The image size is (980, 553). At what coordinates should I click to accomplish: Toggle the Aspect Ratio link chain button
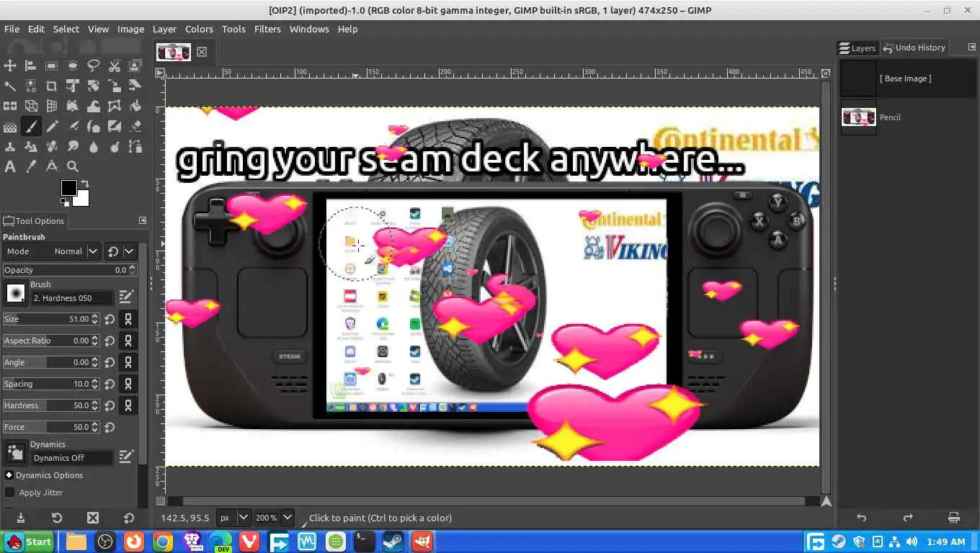coord(128,341)
